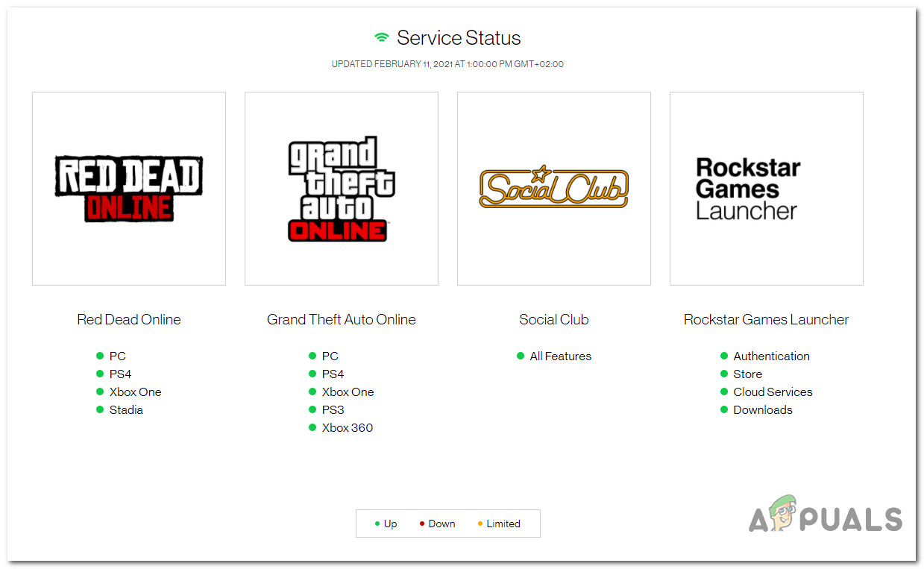Viewport: 924px width, 569px height.
Task: Click the Authentication service label
Action: pyautogui.click(x=772, y=356)
